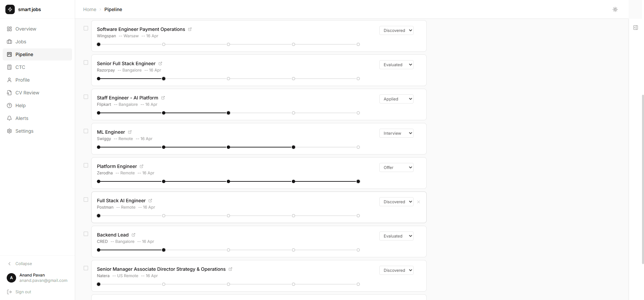Image resolution: width=644 pixels, height=300 pixels.
Task: Change the Applied status for Staff Engineer
Action: (396, 99)
